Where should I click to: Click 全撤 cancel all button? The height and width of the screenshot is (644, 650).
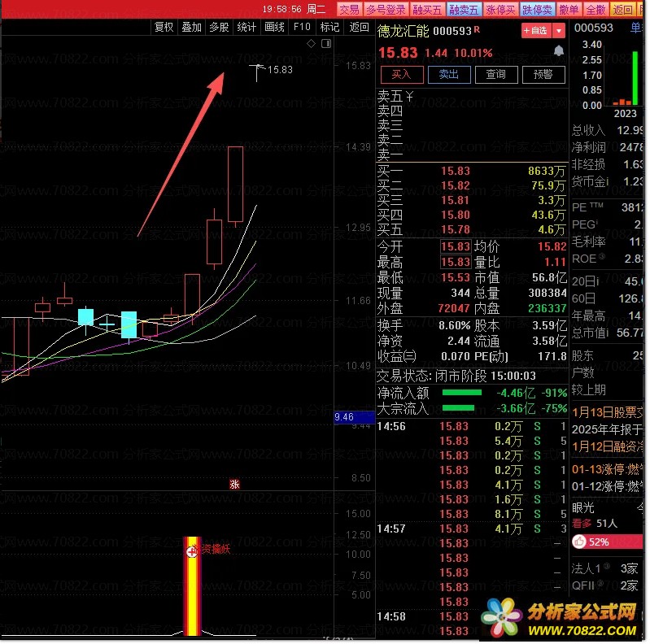coord(595,10)
